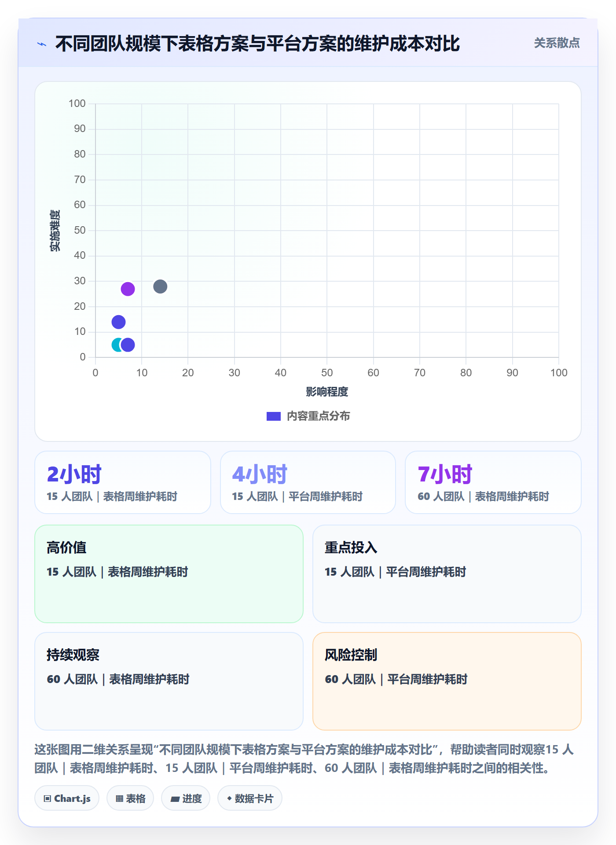Click the chart title heading text
Screen dimensions: 616x845
point(257,44)
